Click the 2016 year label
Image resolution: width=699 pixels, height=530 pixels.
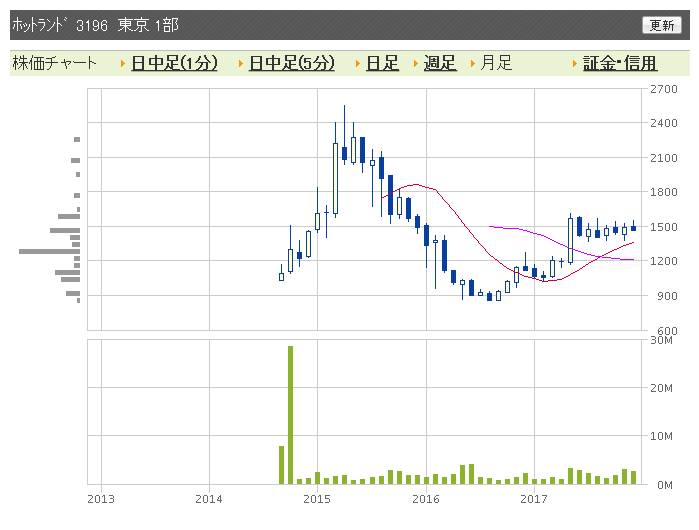coord(426,499)
